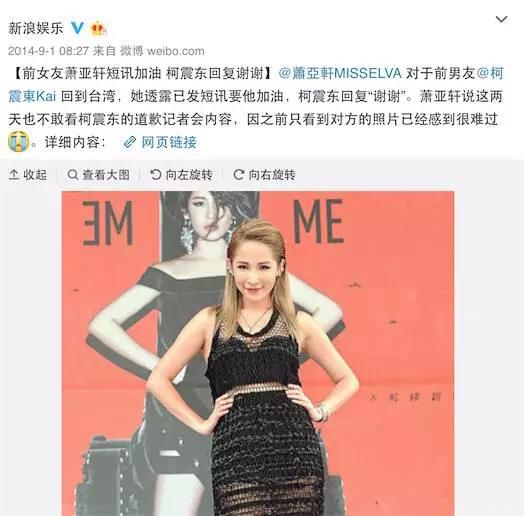Open the post options chevron menu

pos(501,20)
